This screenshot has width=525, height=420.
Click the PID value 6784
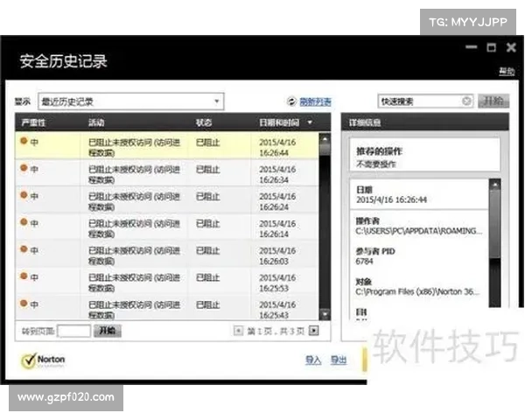point(364,262)
